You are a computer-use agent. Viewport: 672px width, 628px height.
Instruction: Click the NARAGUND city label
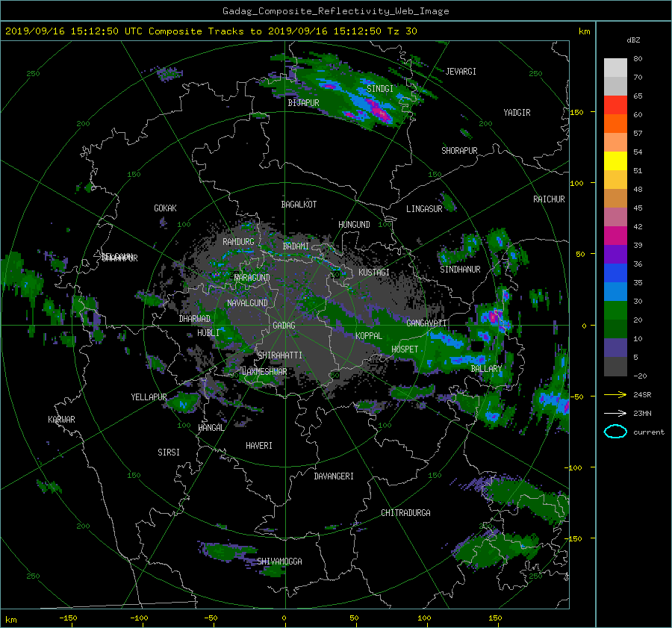coord(252,278)
